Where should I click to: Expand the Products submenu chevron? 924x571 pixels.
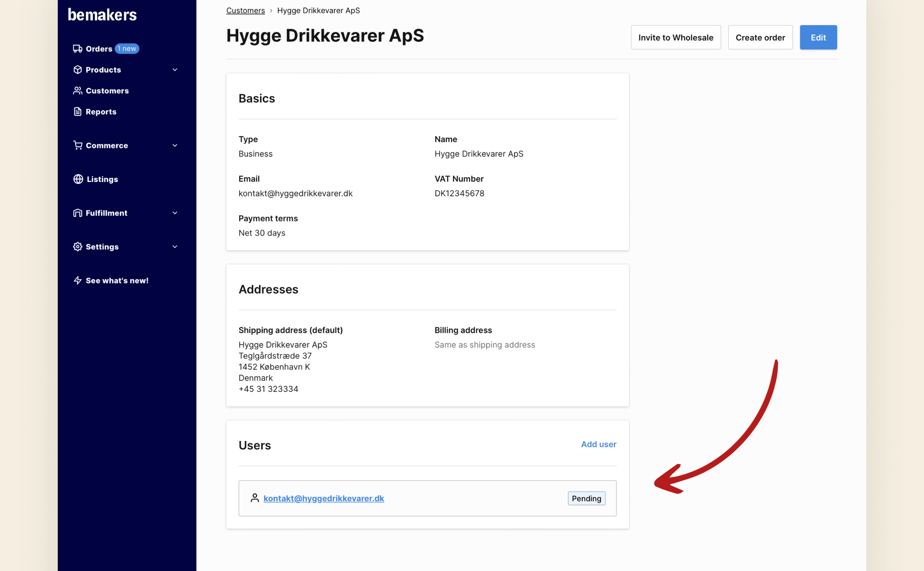[175, 70]
